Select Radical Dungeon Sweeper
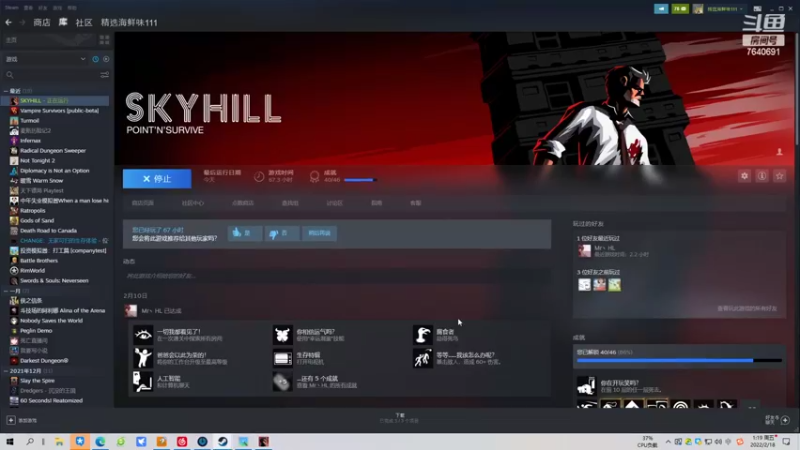 pos(55,151)
